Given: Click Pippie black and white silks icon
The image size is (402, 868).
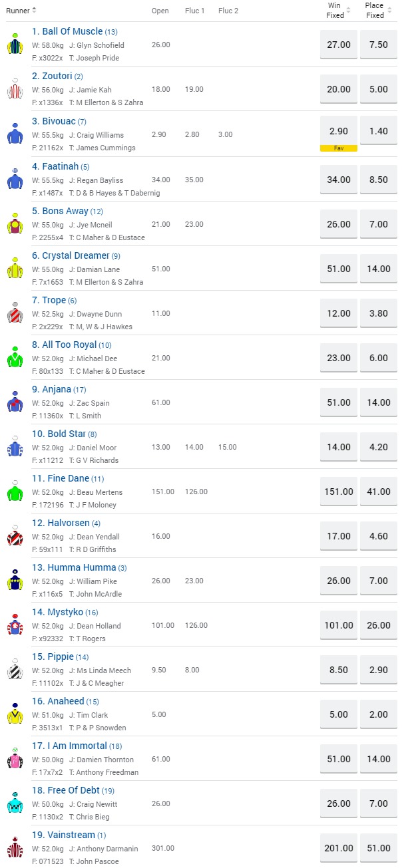Looking at the screenshot, I should (x=15, y=670).
